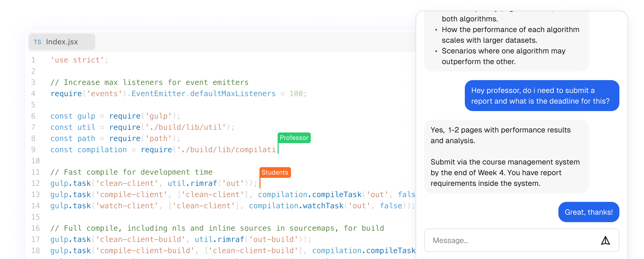The height and width of the screenshot is (259, 644).
Task: Click the orange Students cursor label
Action: [275, 172]
